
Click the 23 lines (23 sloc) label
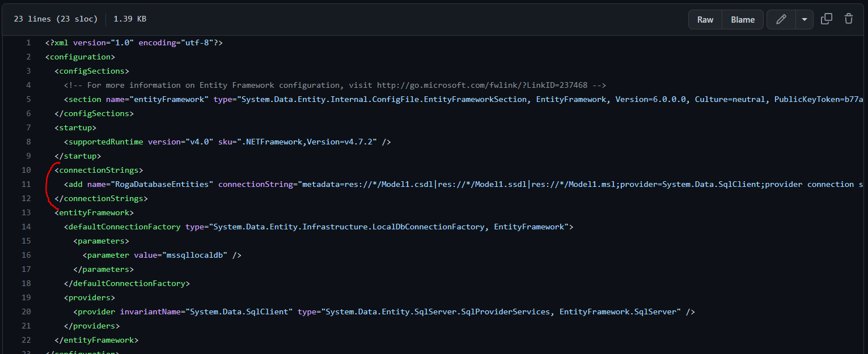click(x=55, y=19)
